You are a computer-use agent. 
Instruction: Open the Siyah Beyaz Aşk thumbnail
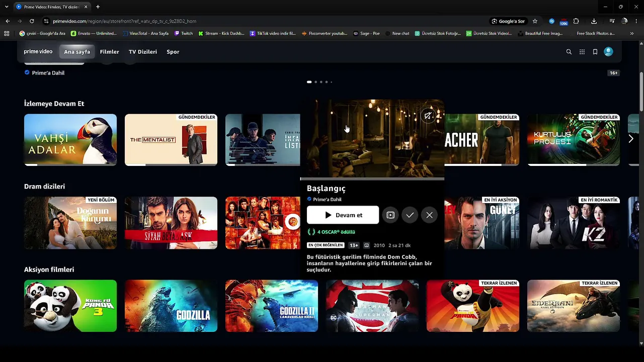[171, 223]
